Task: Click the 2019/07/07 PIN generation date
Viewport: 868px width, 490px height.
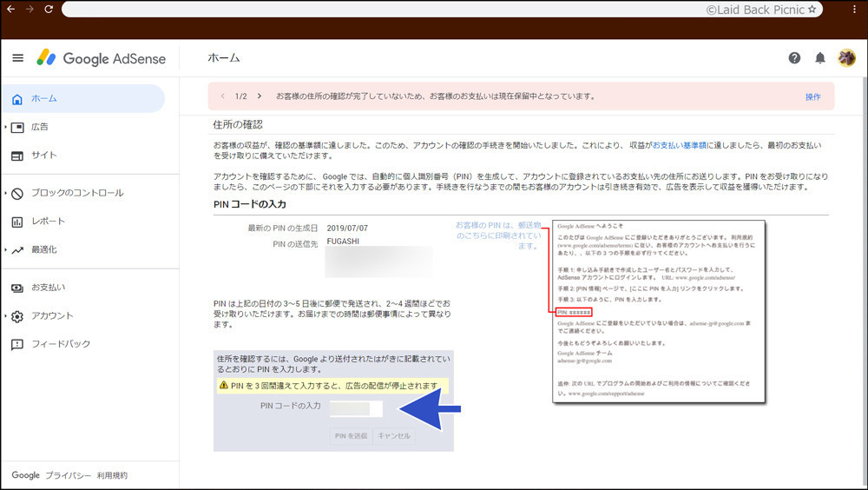Action: [x=347, y=228]
